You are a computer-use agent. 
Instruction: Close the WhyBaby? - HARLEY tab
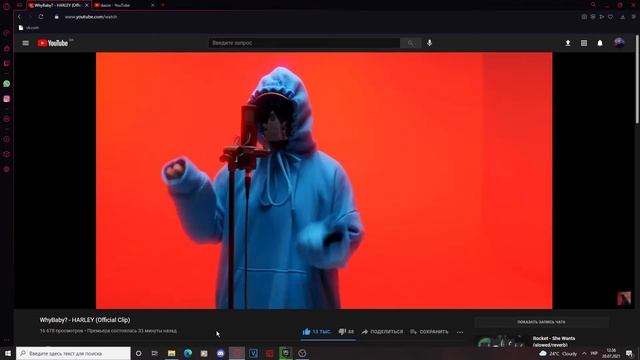87,5
